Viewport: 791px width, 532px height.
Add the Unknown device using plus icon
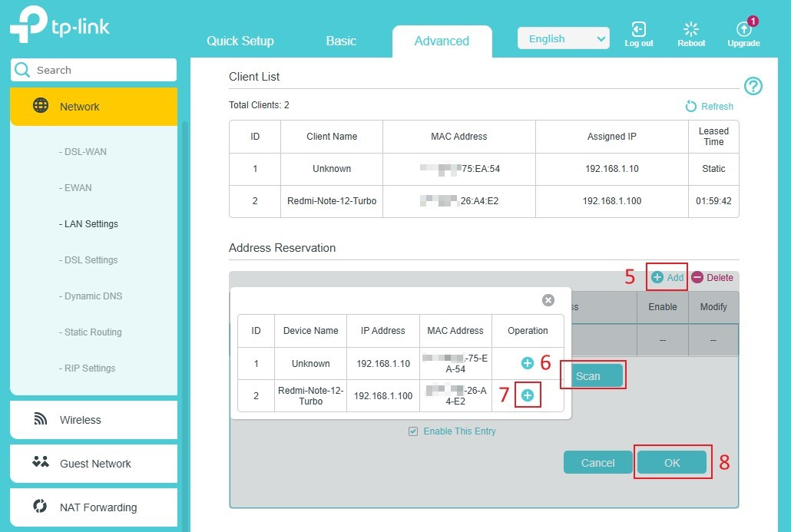tap(528, 363)
